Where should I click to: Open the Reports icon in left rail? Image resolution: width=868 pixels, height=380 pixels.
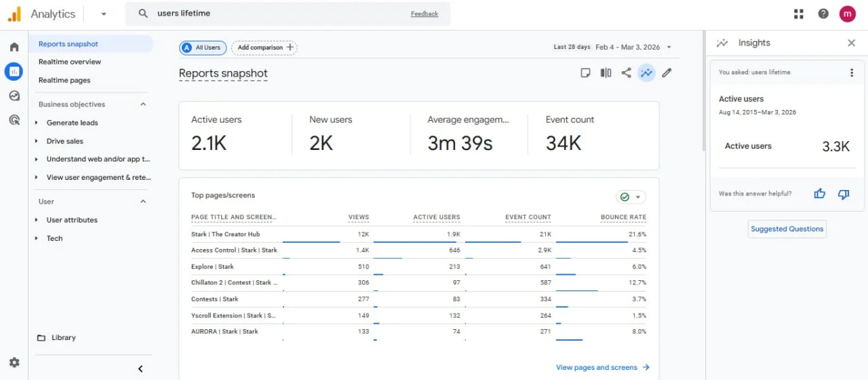14,71
